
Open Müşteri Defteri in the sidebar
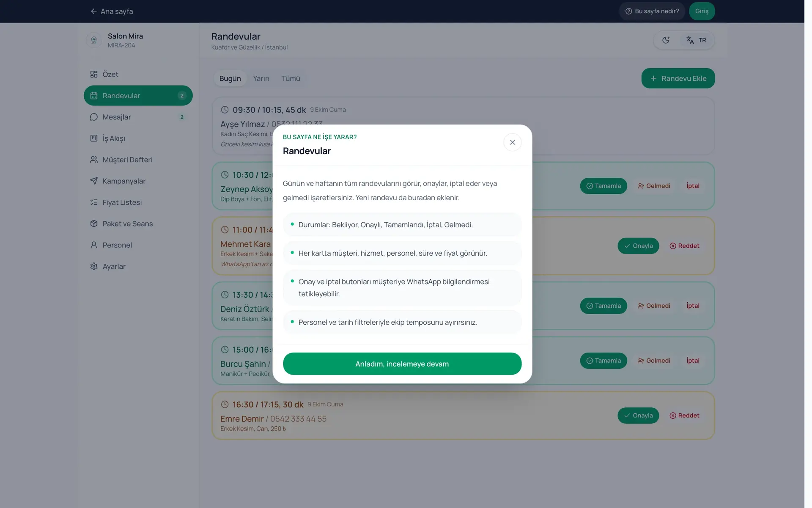[x=138, y=160]
